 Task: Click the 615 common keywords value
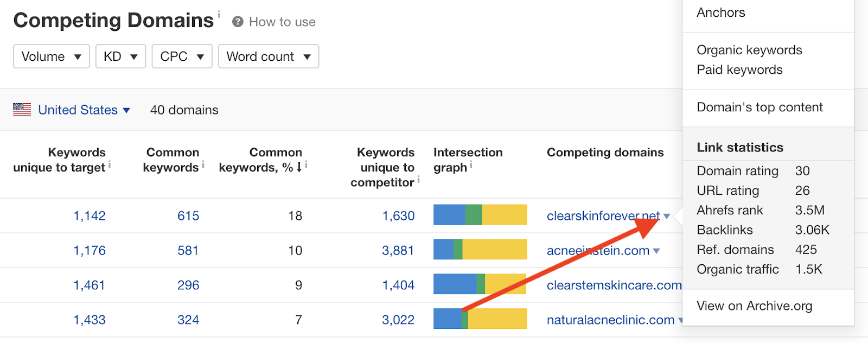188,216
